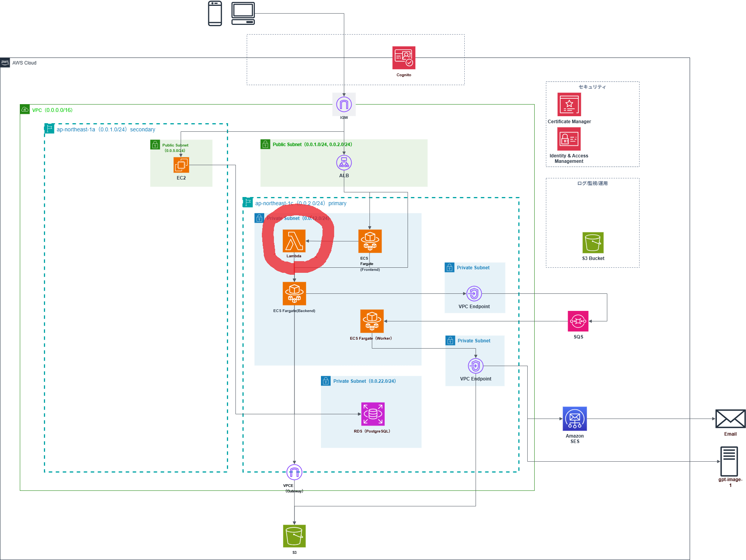Click the S3 bucket icon at bottom
Screen dimensions: 746x560
point(294,536)
